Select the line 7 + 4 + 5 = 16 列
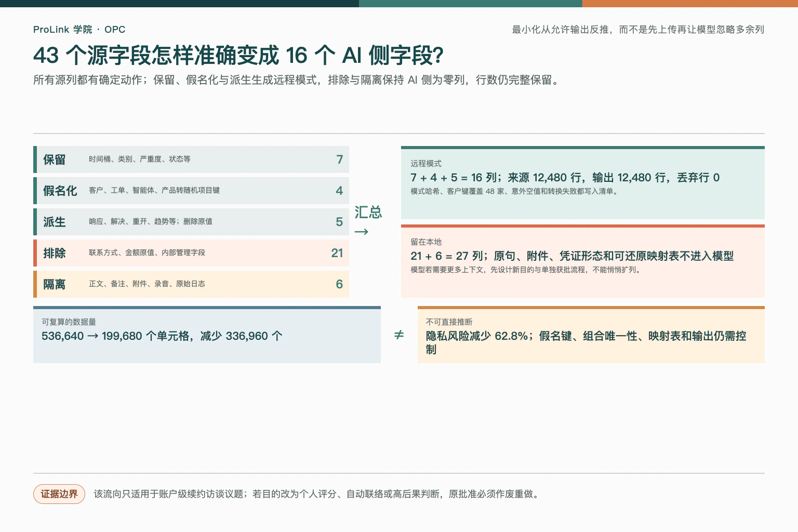Image resolution: width=798 pixels, height=532 pixels. pyautogui.click(x=565, y=178)
